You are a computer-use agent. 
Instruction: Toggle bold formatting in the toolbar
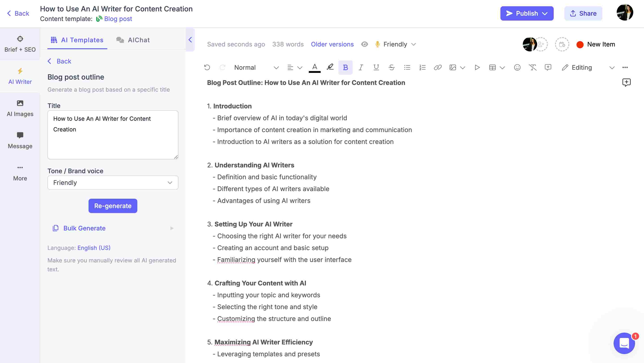(345, 67)
